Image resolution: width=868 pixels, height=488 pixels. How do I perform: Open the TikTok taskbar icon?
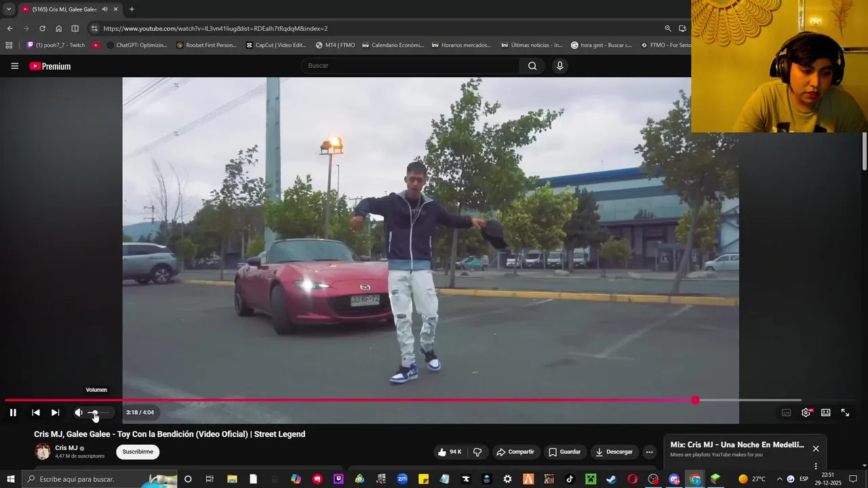tap(570, 479)
